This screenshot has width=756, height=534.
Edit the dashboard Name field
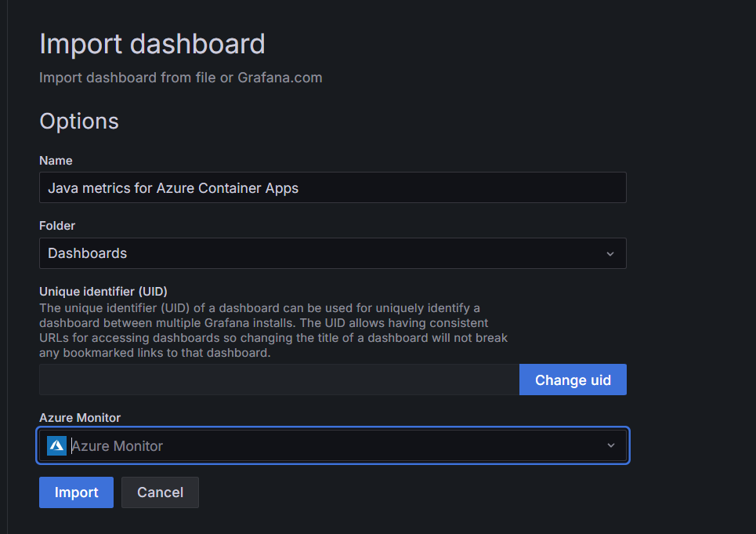point(333,187)
